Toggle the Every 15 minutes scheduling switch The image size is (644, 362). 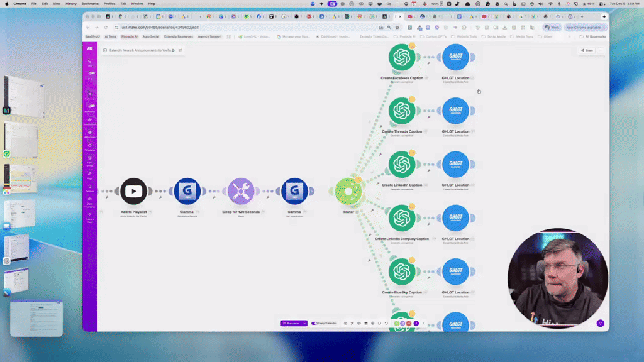coord(314,323)
